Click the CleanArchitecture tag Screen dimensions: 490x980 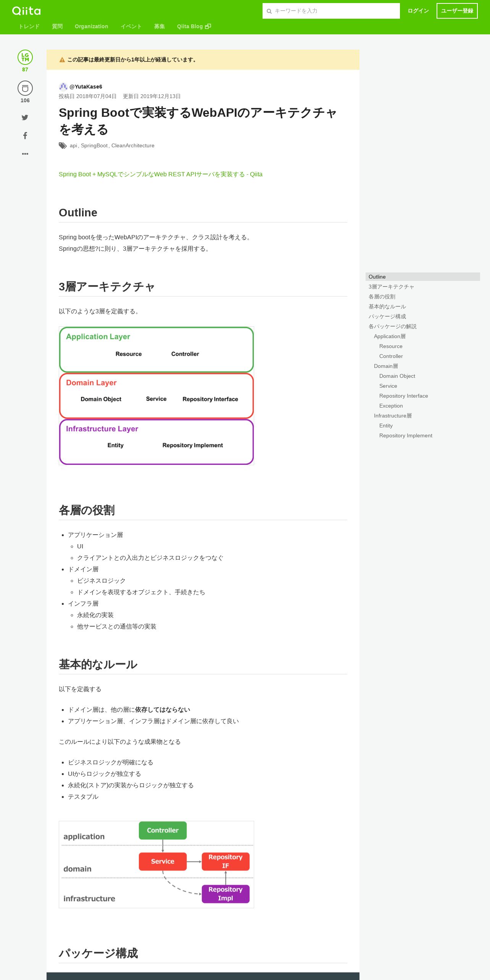[133, 145]
